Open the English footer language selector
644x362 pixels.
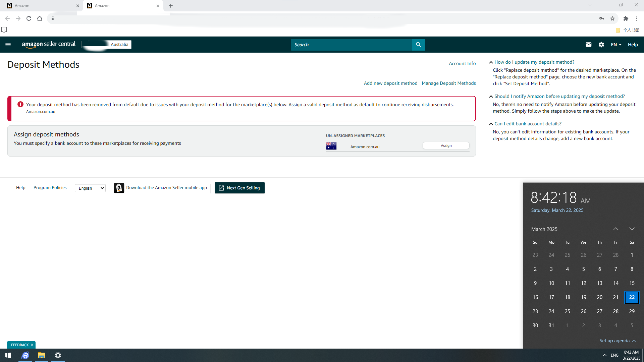(90, 188)
